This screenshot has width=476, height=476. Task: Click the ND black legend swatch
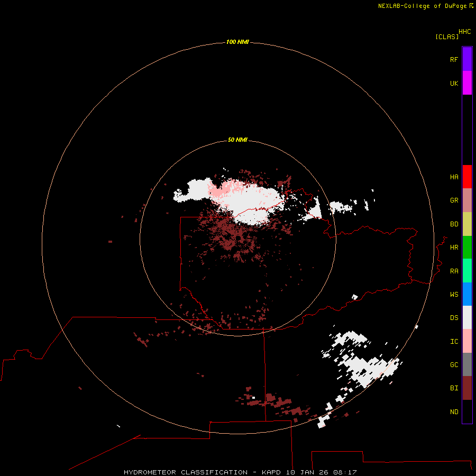point(467,411)
